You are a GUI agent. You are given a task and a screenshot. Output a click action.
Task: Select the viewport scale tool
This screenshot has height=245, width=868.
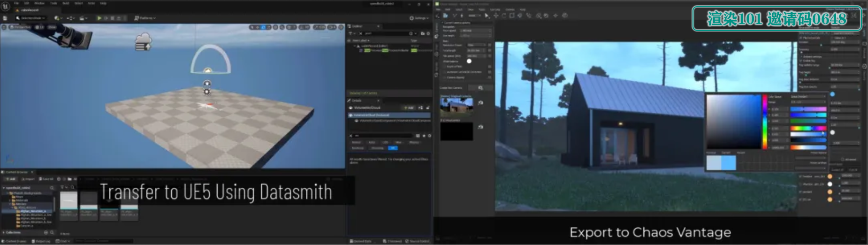click(269, 27)
